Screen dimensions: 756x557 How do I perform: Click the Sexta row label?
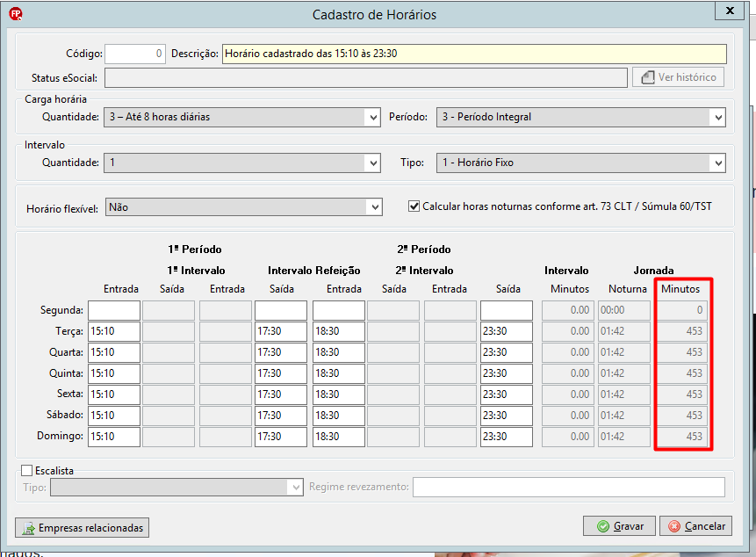click(x=70, y=394)
